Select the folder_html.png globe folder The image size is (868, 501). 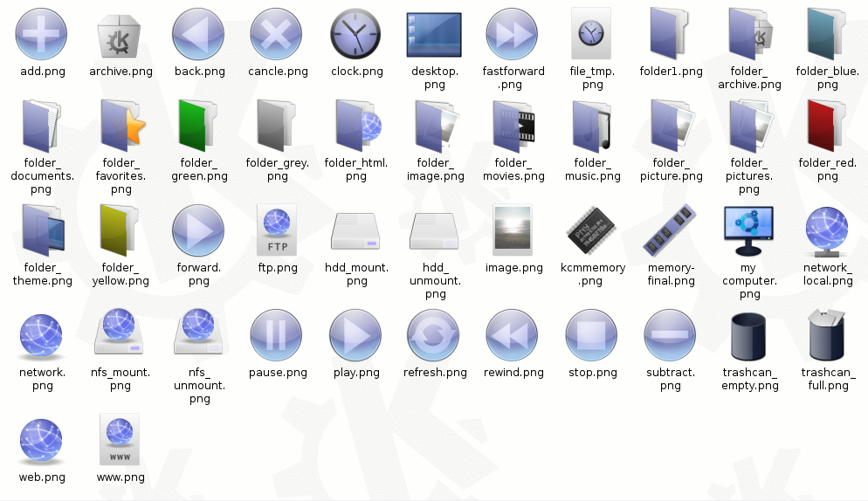click(358, 127)
